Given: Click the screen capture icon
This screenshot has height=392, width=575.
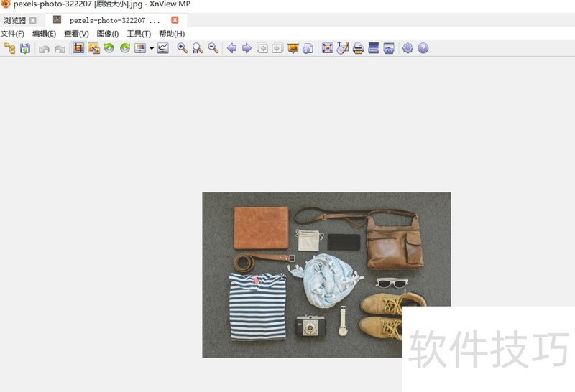Looking at the screenshot, I should (389, 48).
